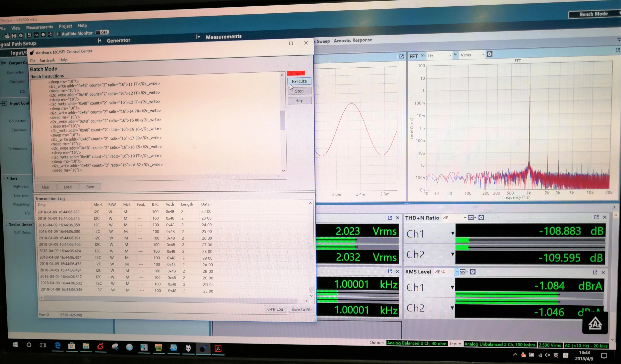Open Microsoft Edge from taskbar
This screenshot has height=364, width=621.
[58, 346]
